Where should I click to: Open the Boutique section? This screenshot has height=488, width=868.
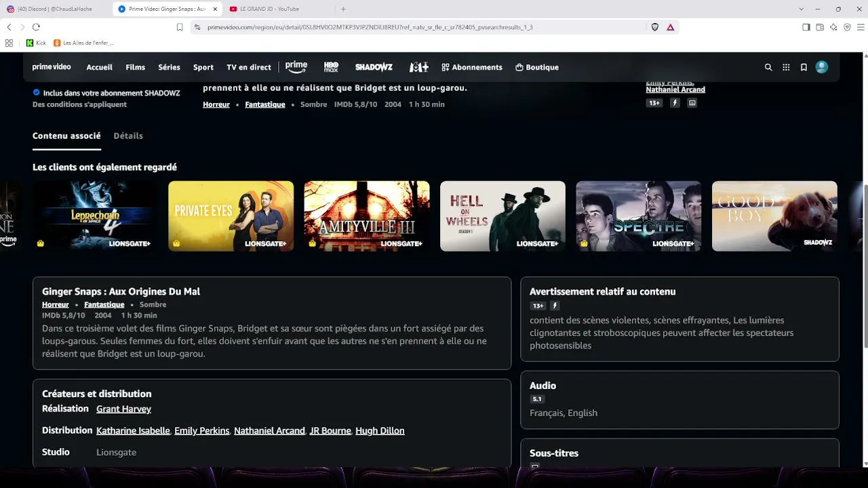point(537,67)
